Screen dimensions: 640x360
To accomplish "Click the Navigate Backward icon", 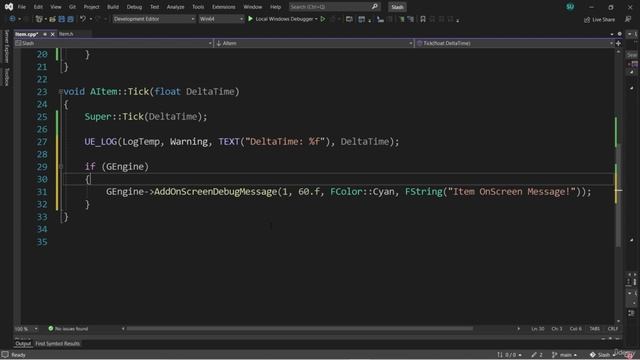I will (12, 19).
